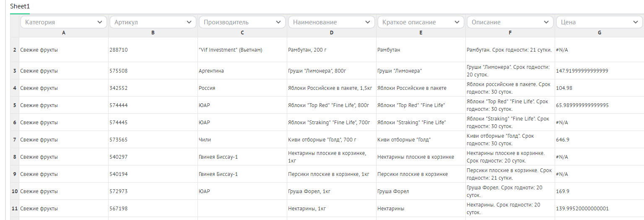Select the Киви отборные "Голд", 700 г cell
The width and height of the screenshot is (644, 220).
tap(331, 139)
